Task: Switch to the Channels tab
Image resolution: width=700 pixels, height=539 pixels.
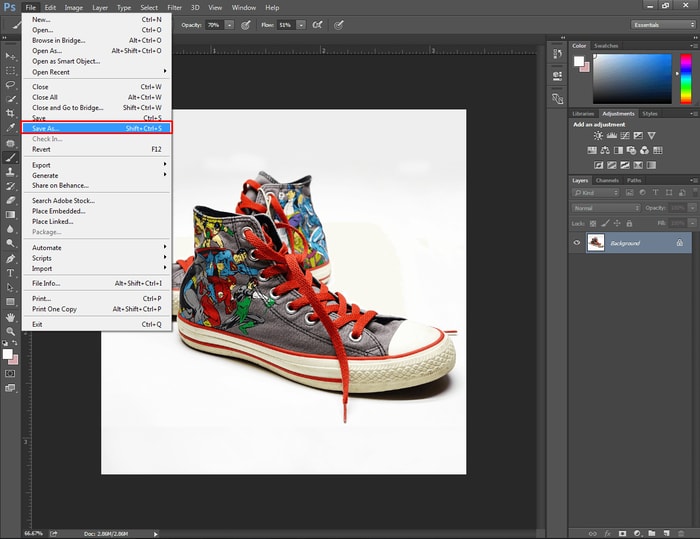Action: (607, 180)
